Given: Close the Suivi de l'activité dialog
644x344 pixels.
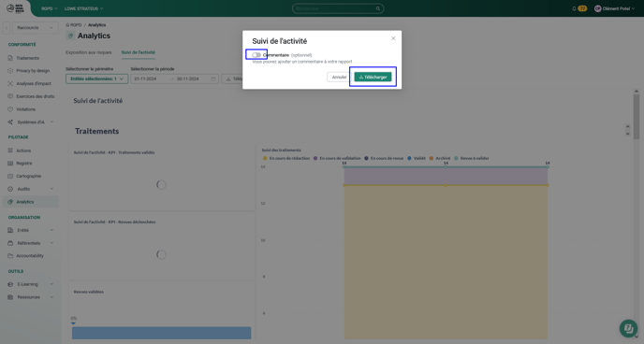Looking at the screenshot, I should point(393,38).
